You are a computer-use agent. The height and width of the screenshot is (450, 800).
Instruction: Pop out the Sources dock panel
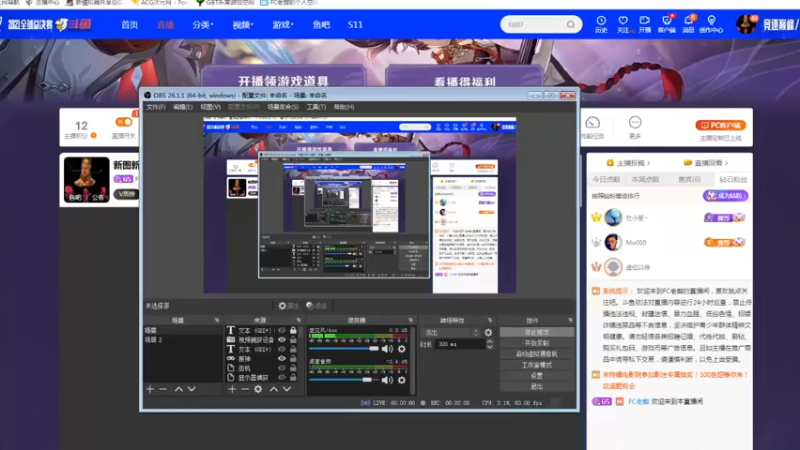pyautogui.click(x=298, y=320)
